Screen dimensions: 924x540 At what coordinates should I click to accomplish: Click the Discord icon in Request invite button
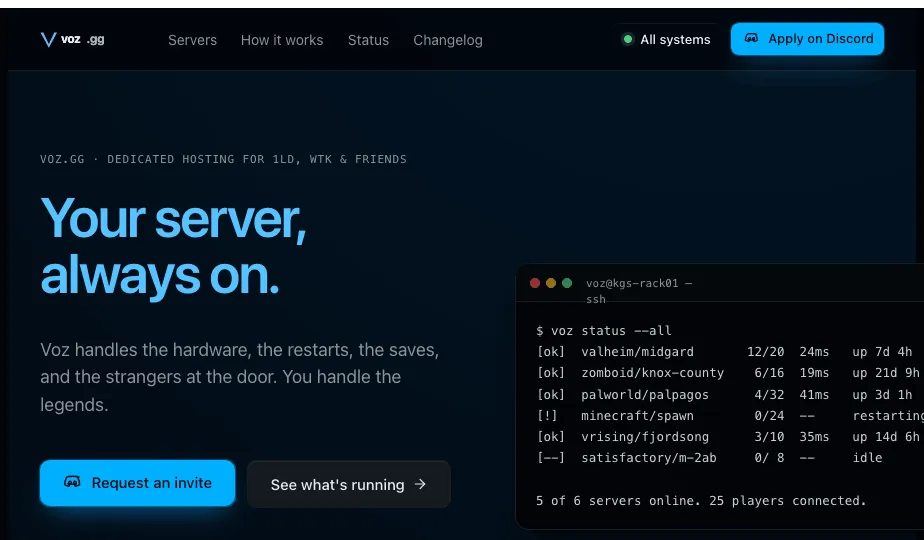(x=72, y=482)
